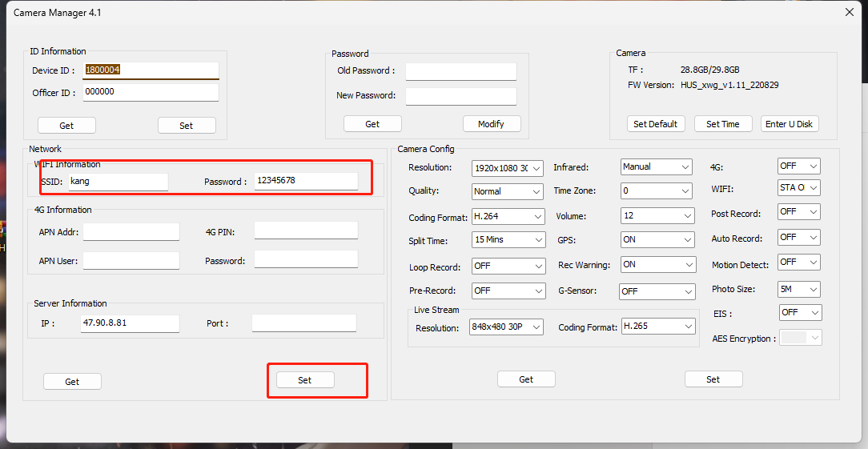Select the Old Password text field
868x449 pixels.
point(460,71)
